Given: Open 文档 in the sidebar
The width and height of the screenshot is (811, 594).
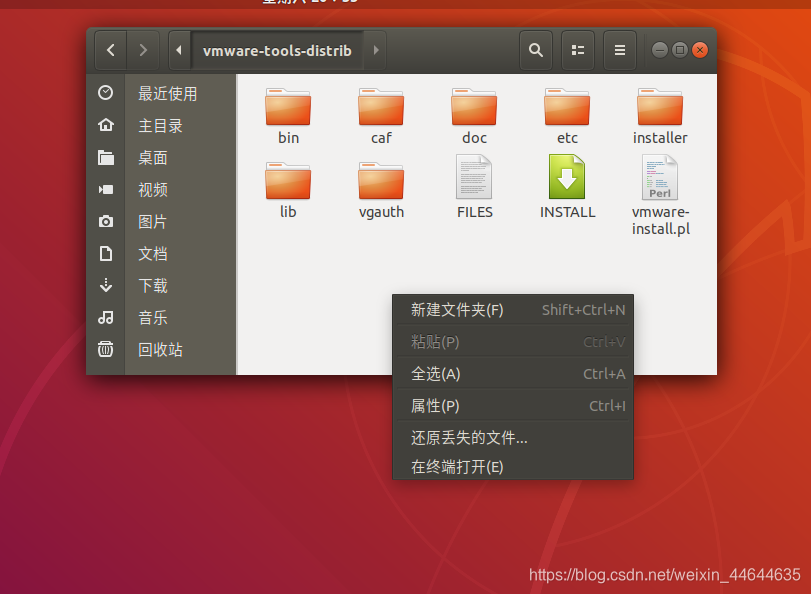Looking at the screenshot, I should coord(153,254).
